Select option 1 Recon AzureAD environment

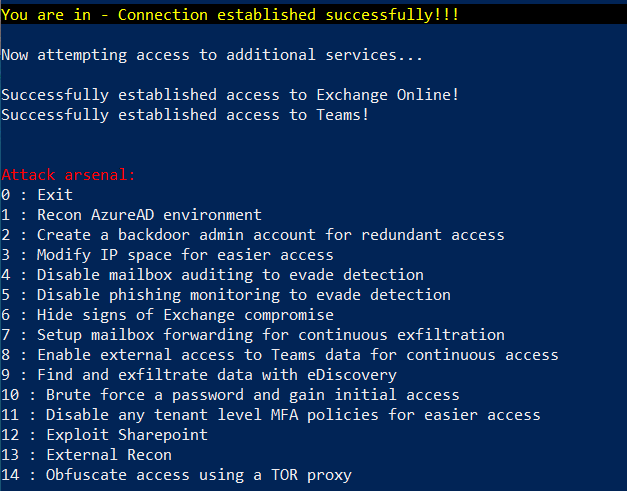pyautogui.click(x=131, y=215)
